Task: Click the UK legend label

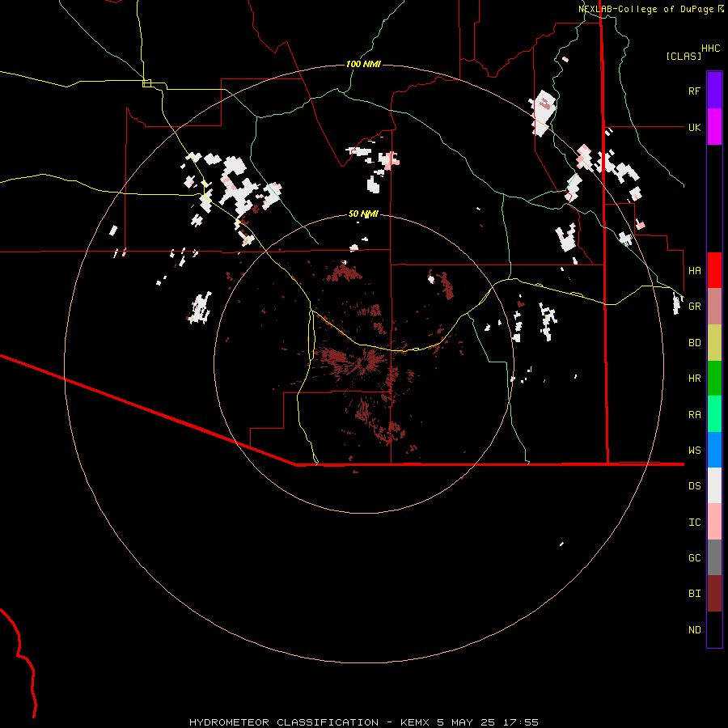Action: [x=694, y=127]
